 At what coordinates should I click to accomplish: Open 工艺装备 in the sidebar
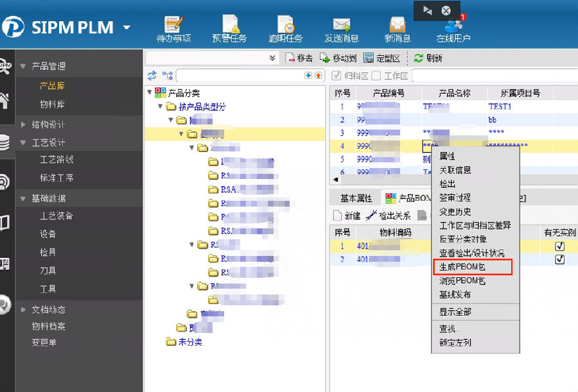pyautogui.click(x=57, y=216)
